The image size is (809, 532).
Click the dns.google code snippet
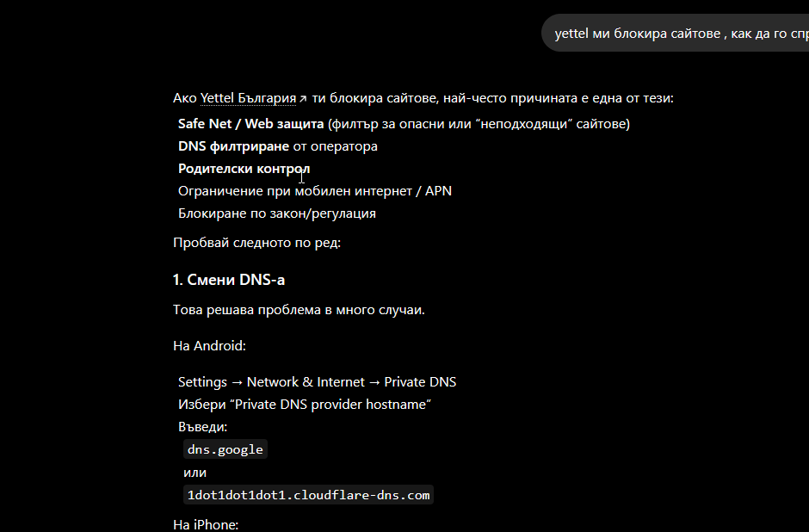[225, 449]
